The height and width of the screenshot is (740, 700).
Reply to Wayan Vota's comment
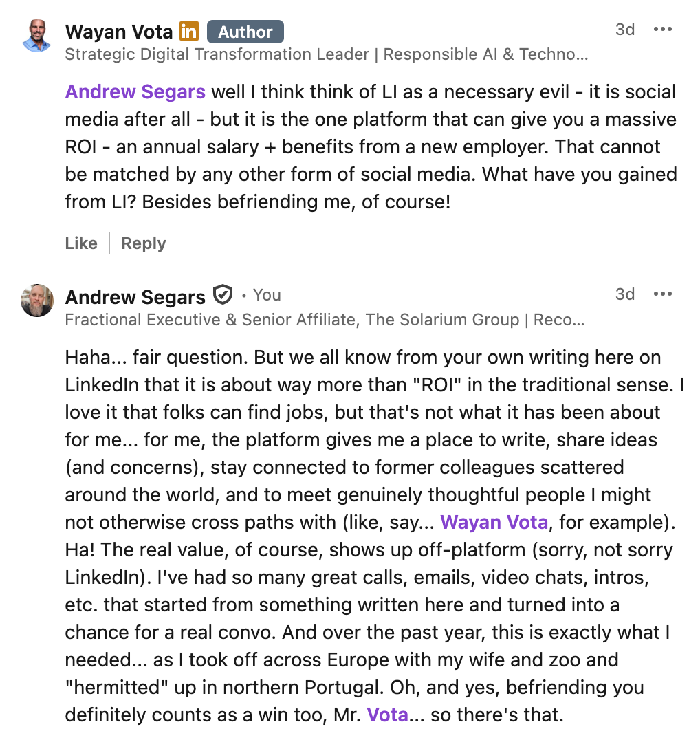(x=143, y=243)
